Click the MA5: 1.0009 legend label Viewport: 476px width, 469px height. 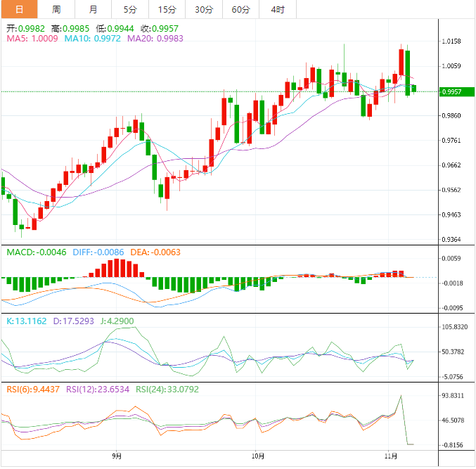coord(32,39)
